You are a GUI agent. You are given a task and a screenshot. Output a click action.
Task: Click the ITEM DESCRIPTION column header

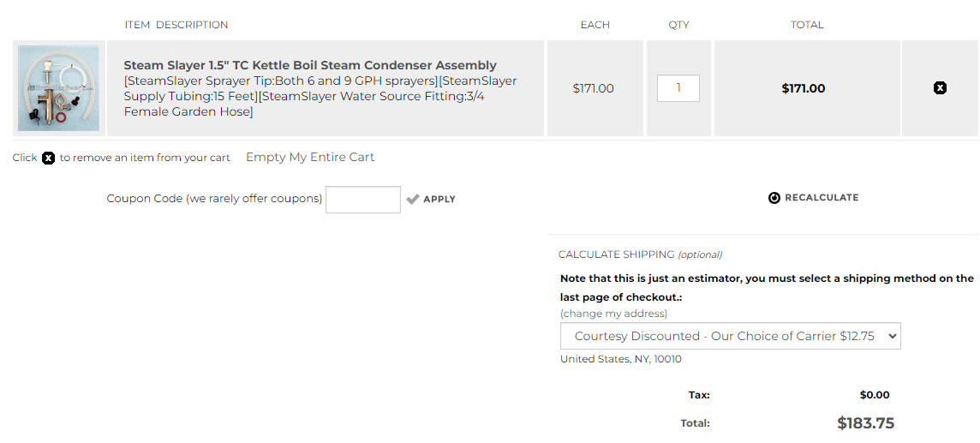click(x=176, y=25)
